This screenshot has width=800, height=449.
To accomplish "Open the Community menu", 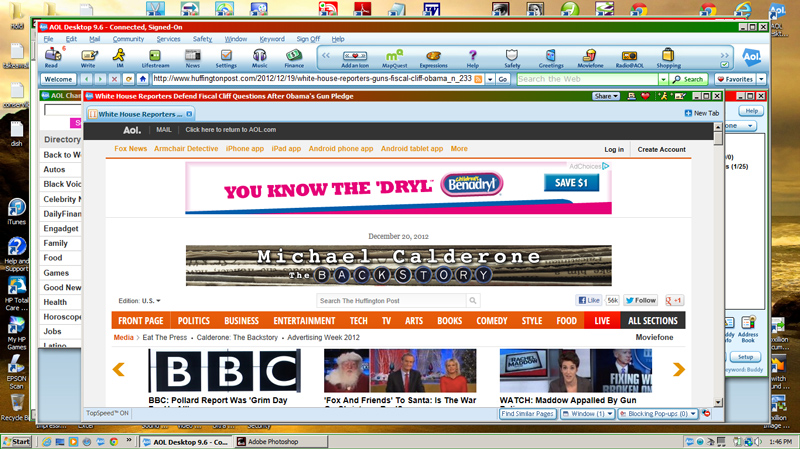I will [x=128, y=39].
